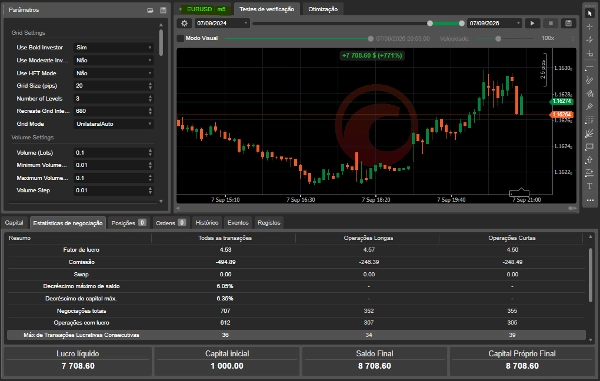The image size is (600, 381).
Task: Click the Parâmetros panel vertical scrollbar
Action: click(161, 43)
